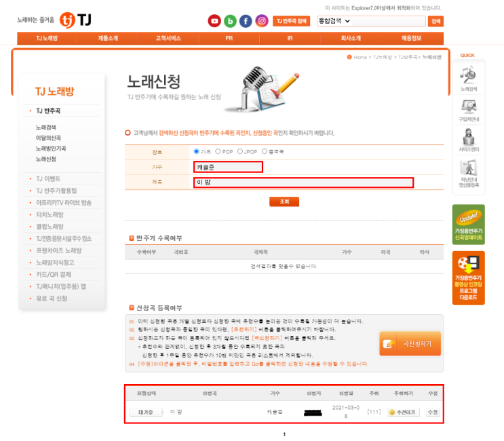
Task: Open TJ매니저(업주용) 앱 sidebar item
Action: 61,286
